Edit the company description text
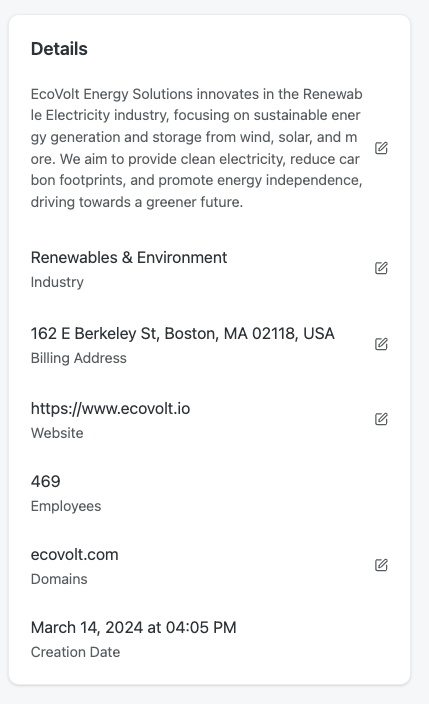429x704 pixels. [x=381, y=148]
